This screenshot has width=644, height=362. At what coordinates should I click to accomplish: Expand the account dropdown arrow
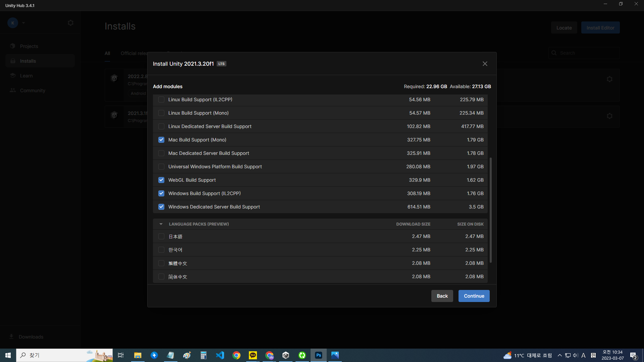23,23
